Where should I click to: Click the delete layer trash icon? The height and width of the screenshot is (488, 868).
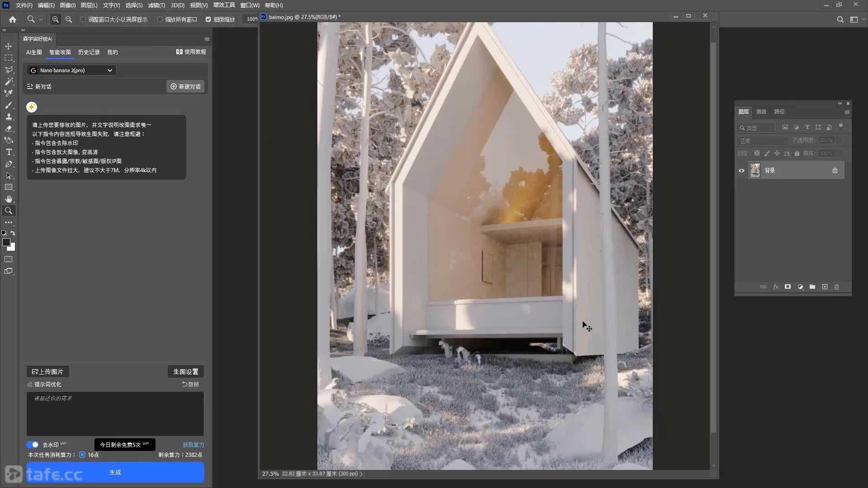(837, 287)
